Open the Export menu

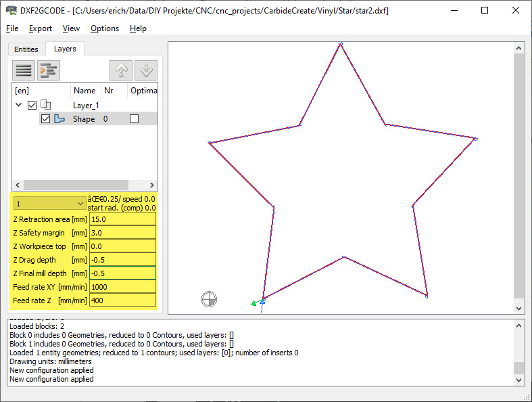click(41, 28)
